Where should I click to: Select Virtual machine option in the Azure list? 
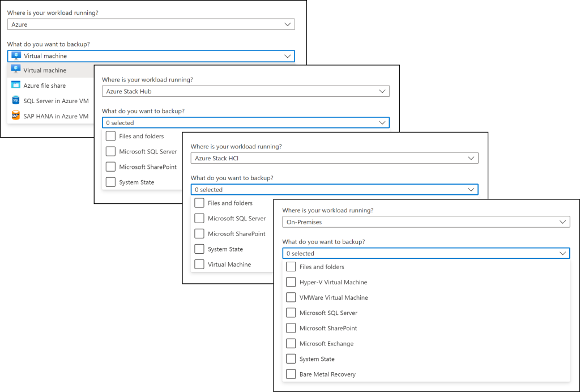[50, 70]
